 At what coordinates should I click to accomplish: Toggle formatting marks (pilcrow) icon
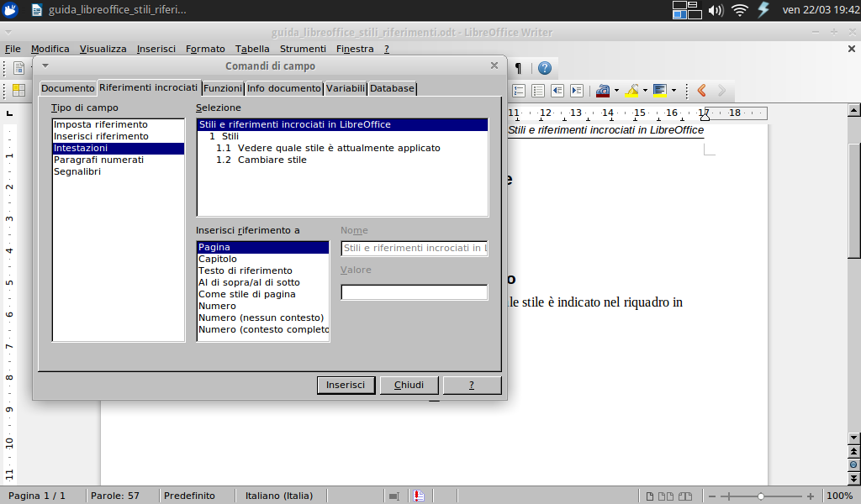pos(518,68)
